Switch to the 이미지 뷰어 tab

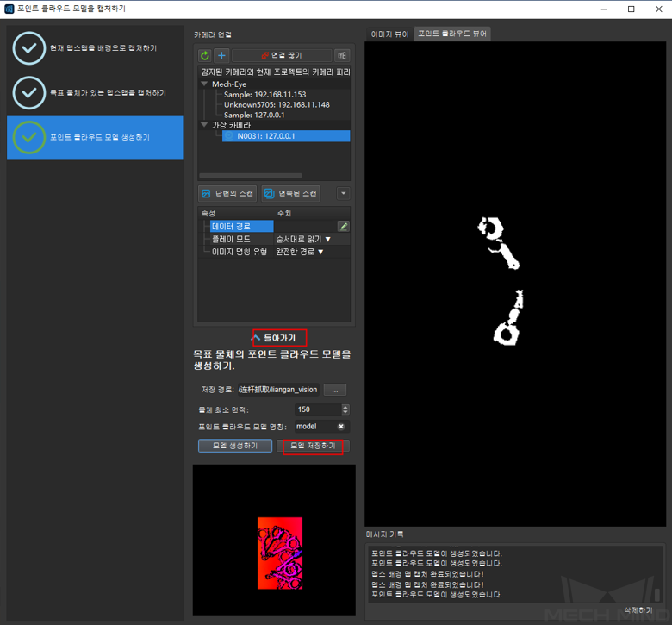click(x=389, y=34)
